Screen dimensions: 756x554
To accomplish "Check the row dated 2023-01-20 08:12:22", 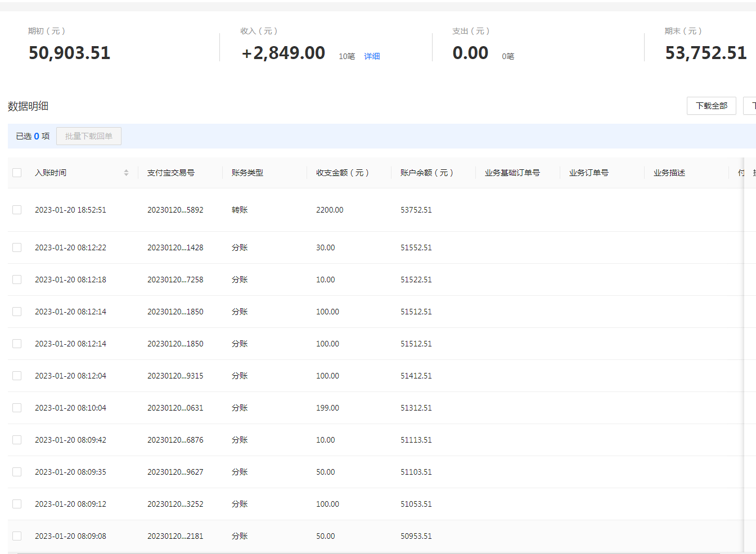I will tap(17, 247).
